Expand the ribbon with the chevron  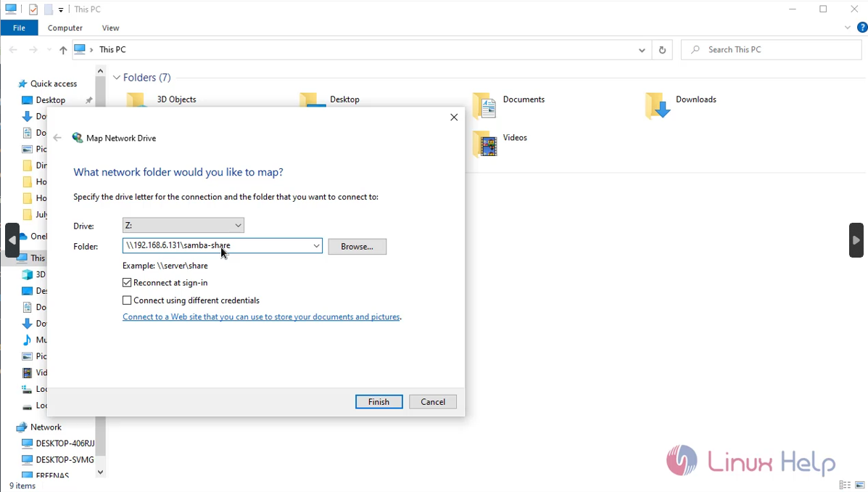pyautogui.click(x=847, y=27)
